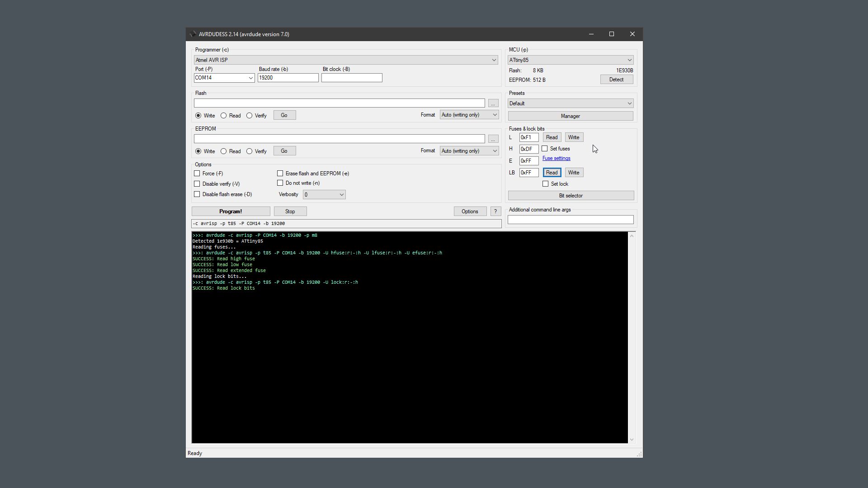Browse for a Flash file
This screenshot has height=488, width=868.
point(492,103)
